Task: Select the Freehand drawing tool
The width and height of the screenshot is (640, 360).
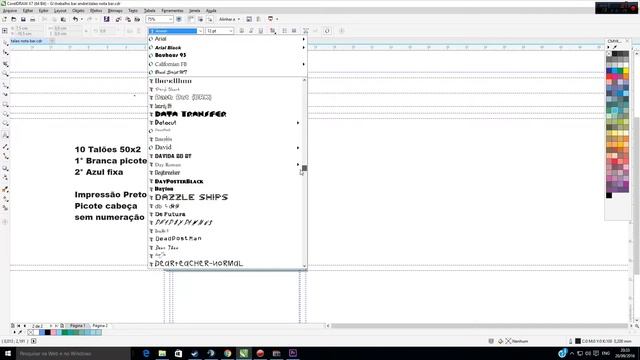Action: (x=5, y=85)
